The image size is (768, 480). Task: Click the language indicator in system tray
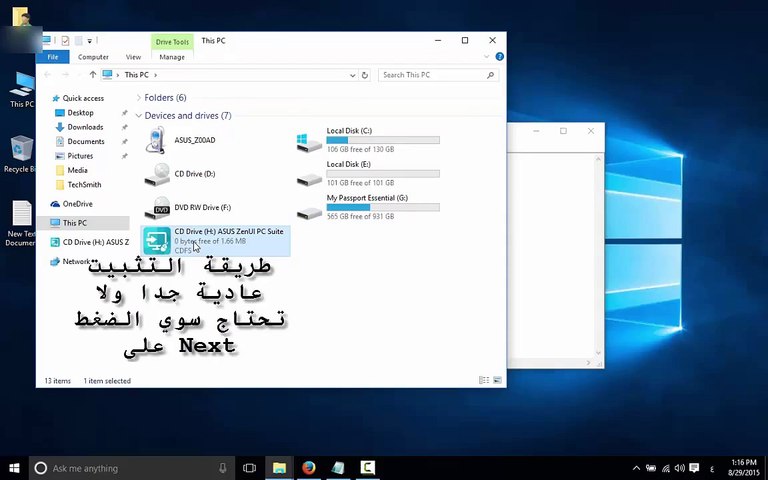tap(712, 468)
